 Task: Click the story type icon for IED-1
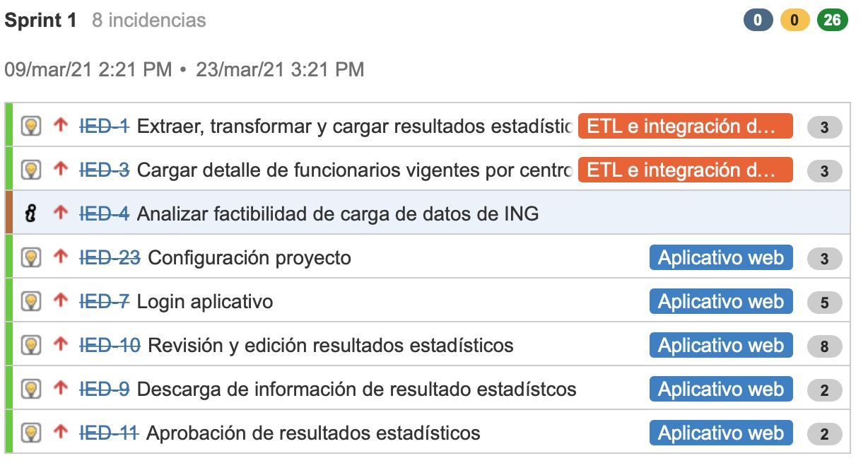pyautogui.click(x=30, y=127)
